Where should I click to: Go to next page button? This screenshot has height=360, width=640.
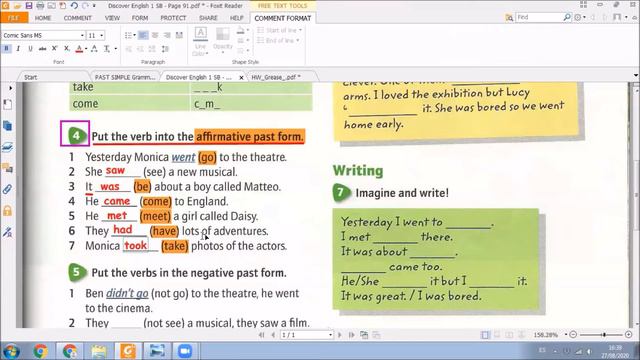(340, 335)
